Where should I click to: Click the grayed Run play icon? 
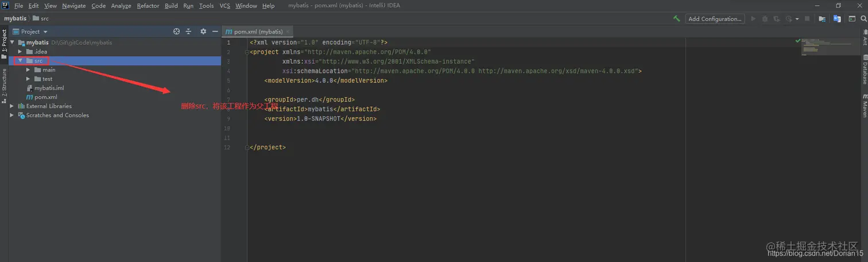(x=753, y=18)
